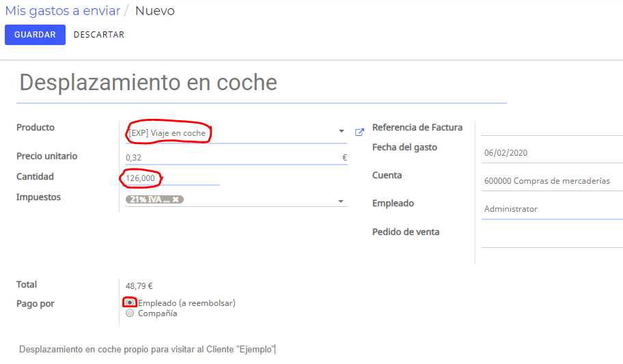Screen dimensions: 623x364
Task: Click the euro symbol in Precio unitario
Action: click(344, 157)
